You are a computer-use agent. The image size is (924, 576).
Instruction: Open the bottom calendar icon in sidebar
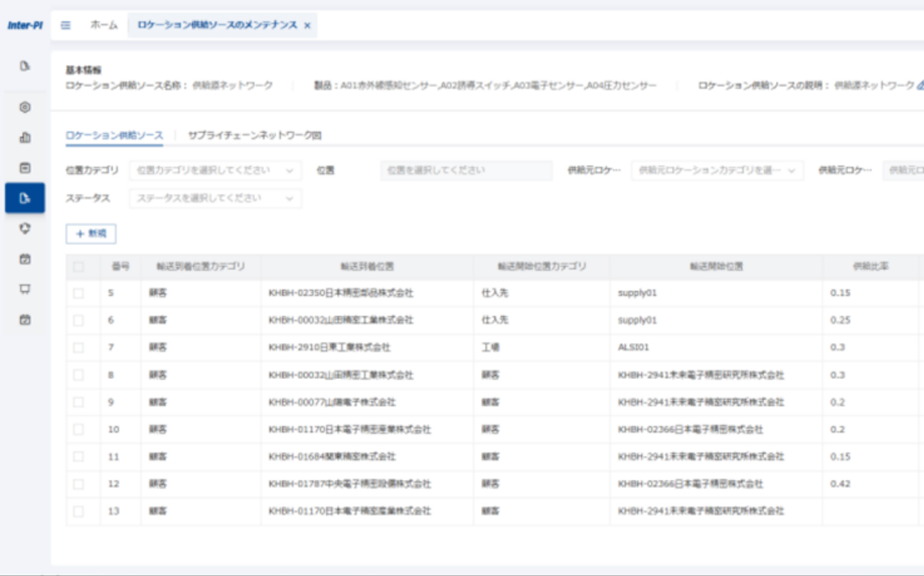(25, 319)
